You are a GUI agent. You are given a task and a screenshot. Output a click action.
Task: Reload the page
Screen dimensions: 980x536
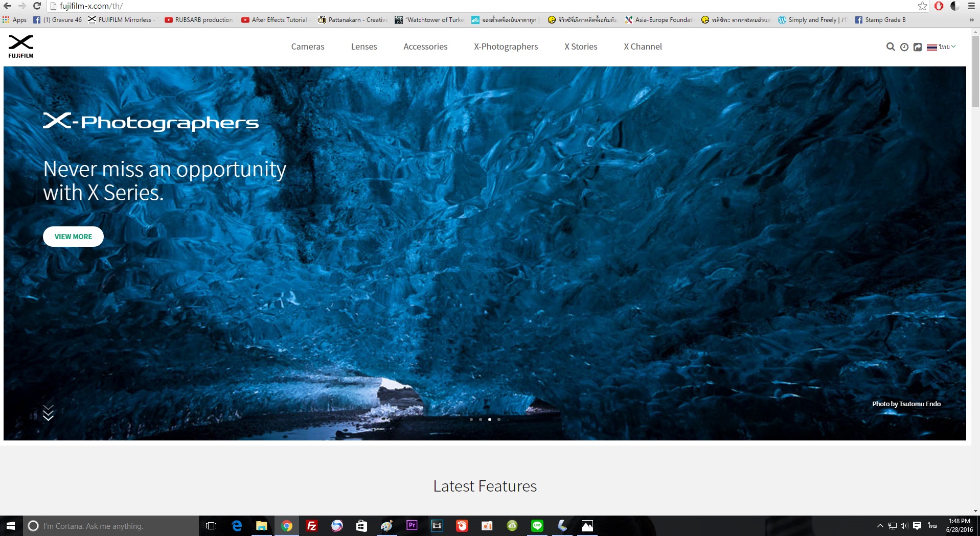click(x=37, y=6)
